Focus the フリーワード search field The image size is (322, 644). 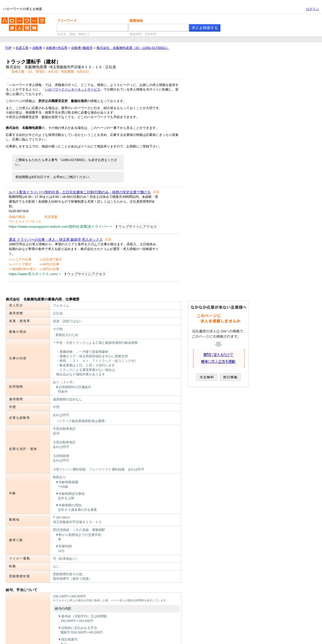pyautogui.click(x=92, y=28)
